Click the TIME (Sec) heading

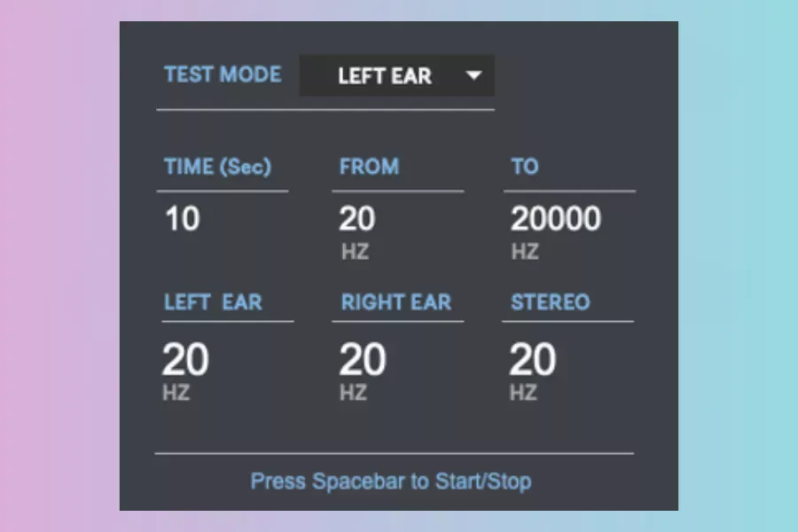tap(218, 167)
